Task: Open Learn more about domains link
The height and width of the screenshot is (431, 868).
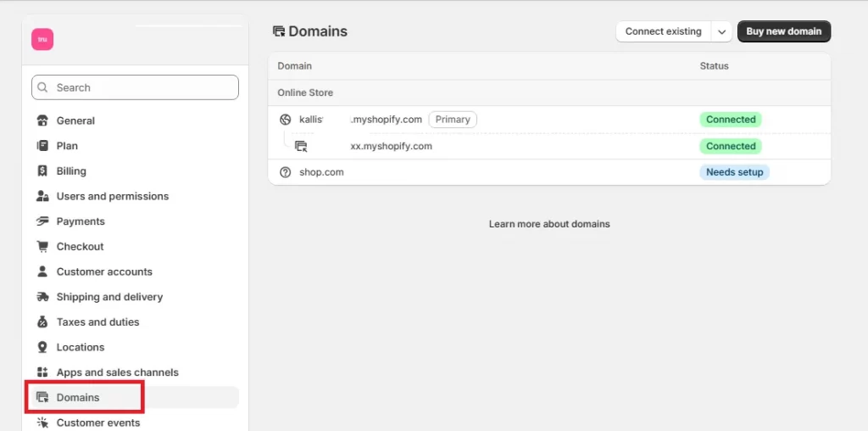Action: click(549, 224)
